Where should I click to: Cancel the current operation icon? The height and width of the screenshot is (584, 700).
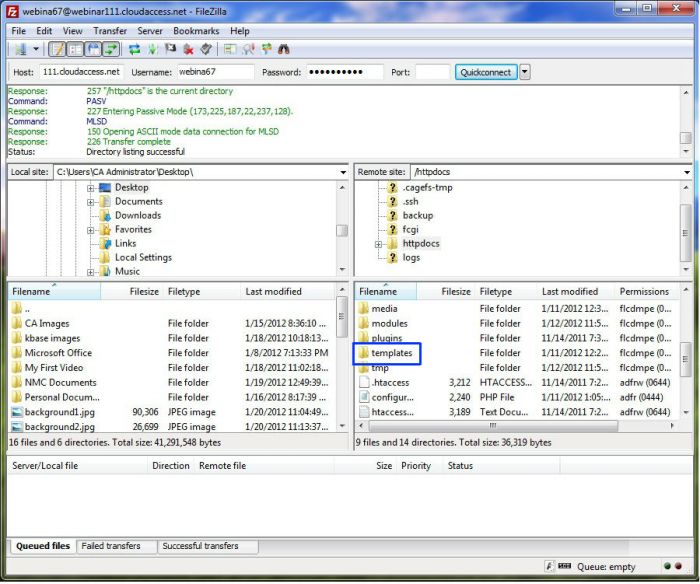point(170,49)
